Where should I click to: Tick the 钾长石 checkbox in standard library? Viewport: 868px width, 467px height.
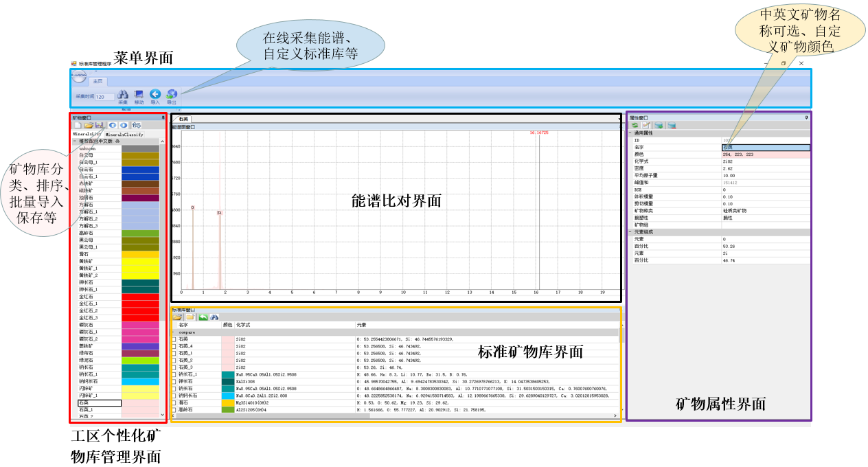174,381
